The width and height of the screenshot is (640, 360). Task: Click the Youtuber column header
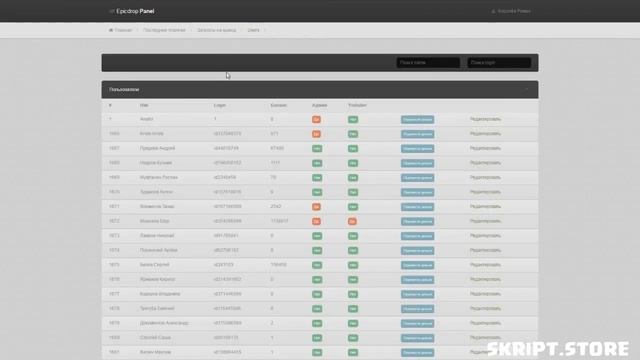(x=357, y=105)
